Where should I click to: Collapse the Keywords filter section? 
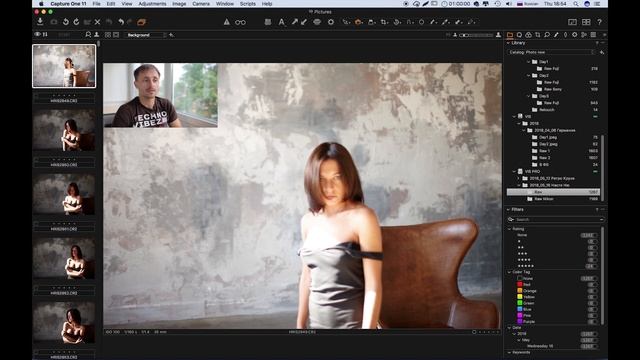coord(509,352)
